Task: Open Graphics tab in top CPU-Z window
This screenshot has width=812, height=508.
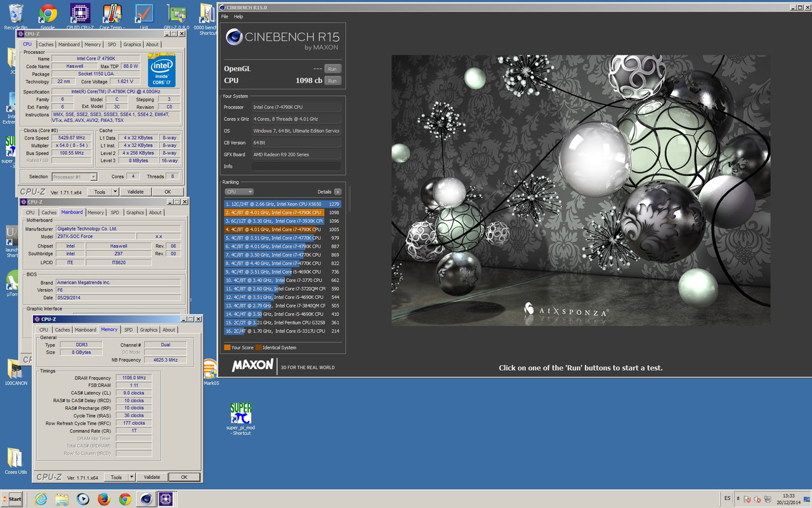Action: point(132,44)
